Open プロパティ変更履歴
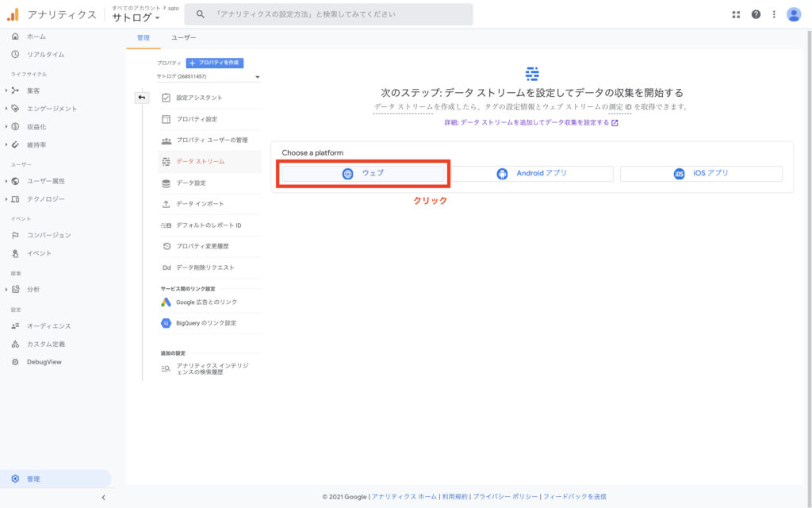The height and width of the screenshot is (508, 812). [209, 246]
